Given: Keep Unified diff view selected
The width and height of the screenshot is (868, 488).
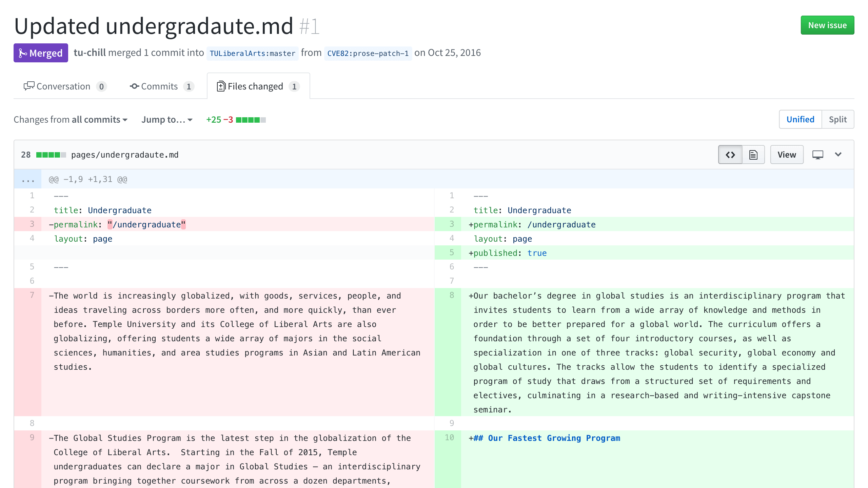Looking at the screenshot, I should (800, 119).
